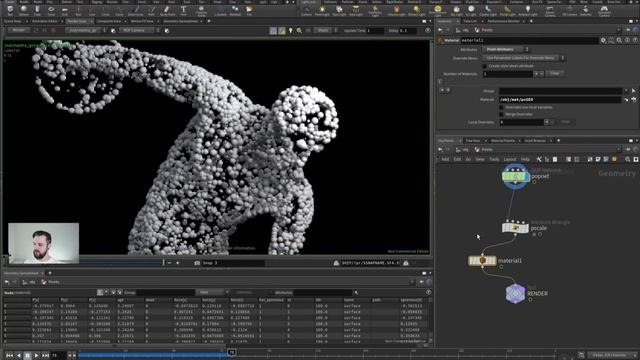Screen dimensions: 640x360
Task: Click the Render button in Render View
Action: point(18,30)
